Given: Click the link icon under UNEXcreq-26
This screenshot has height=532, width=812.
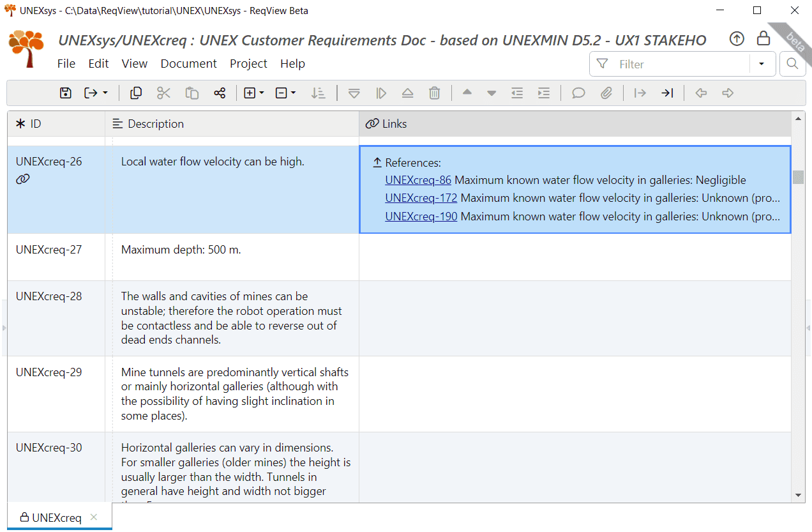Looking at the screenshot, I should click(23, 179).
